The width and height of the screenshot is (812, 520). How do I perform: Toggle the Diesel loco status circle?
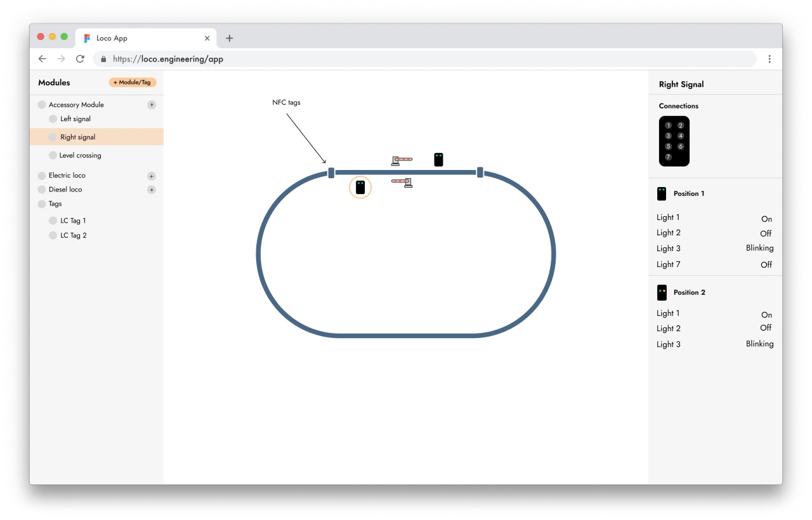pos(42,190)
